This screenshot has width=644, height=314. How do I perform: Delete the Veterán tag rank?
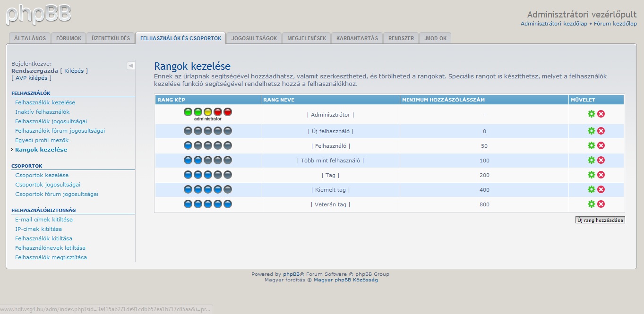(601, 204)
